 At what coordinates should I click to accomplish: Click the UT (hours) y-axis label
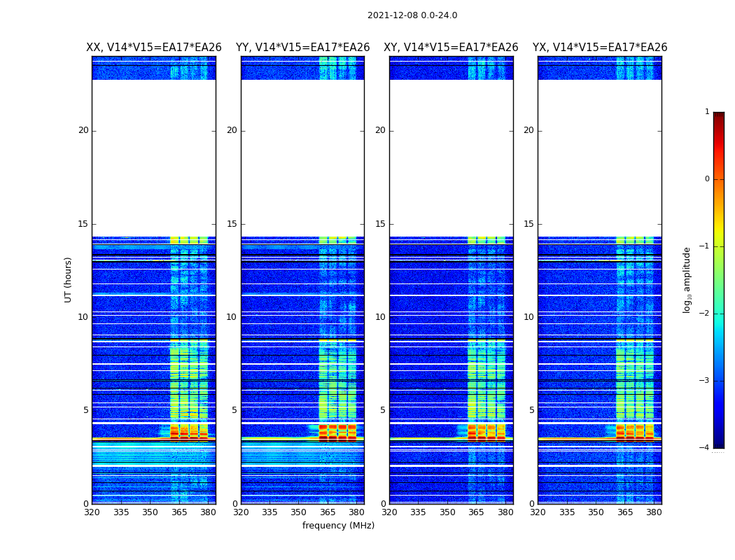click(x=69, y=279)
